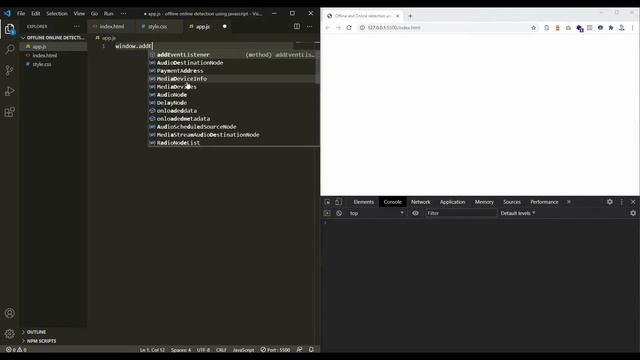Toggle live expression eye icon
The image size is (640, 360).
pyautogui.click(x=415, y=213)
